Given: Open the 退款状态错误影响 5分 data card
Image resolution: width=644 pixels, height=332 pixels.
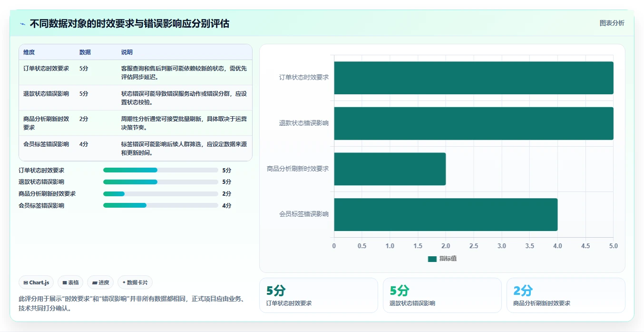Looking at the screenshot, I should tap(442, 295).
